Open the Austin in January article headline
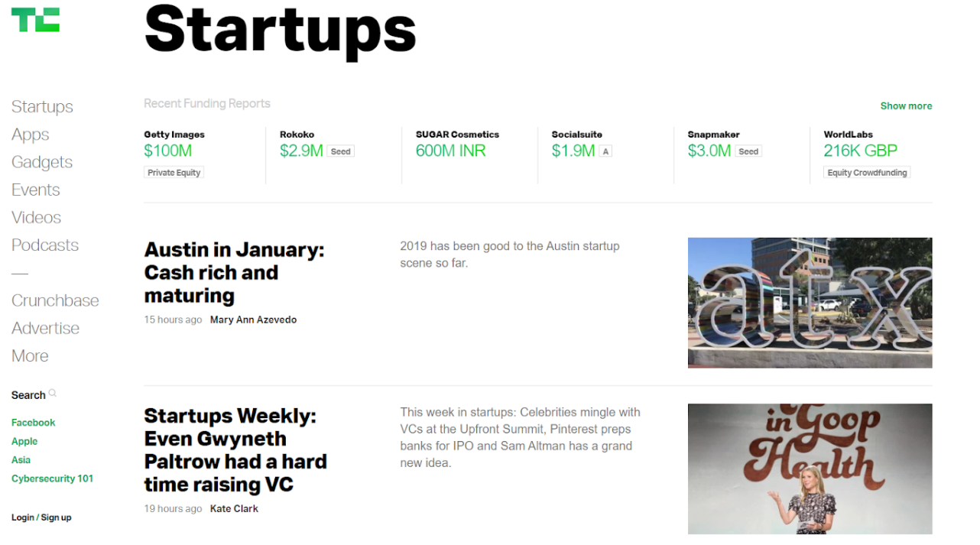 click(235, 273)
